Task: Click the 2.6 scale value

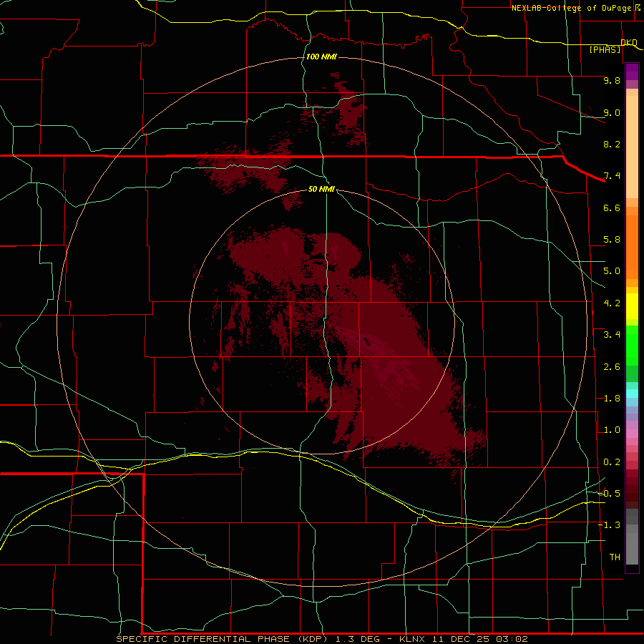Action: pyautogui.click(x=612, y=367)
